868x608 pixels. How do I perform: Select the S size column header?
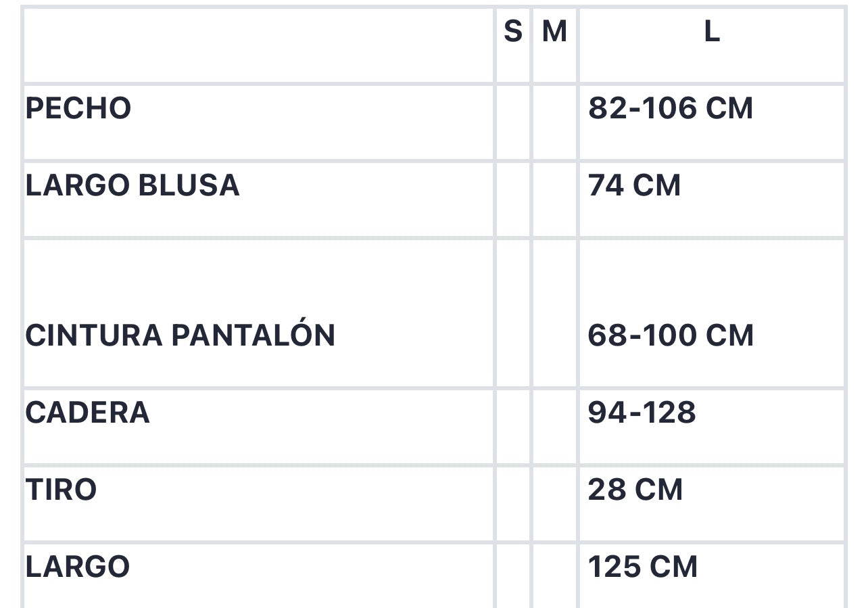pos(513,31)
